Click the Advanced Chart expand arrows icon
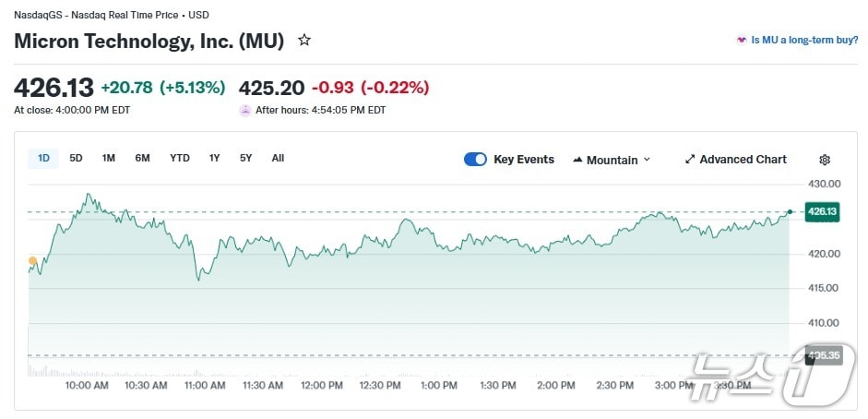This screenshot has height=419, width=868. point(690,160)
